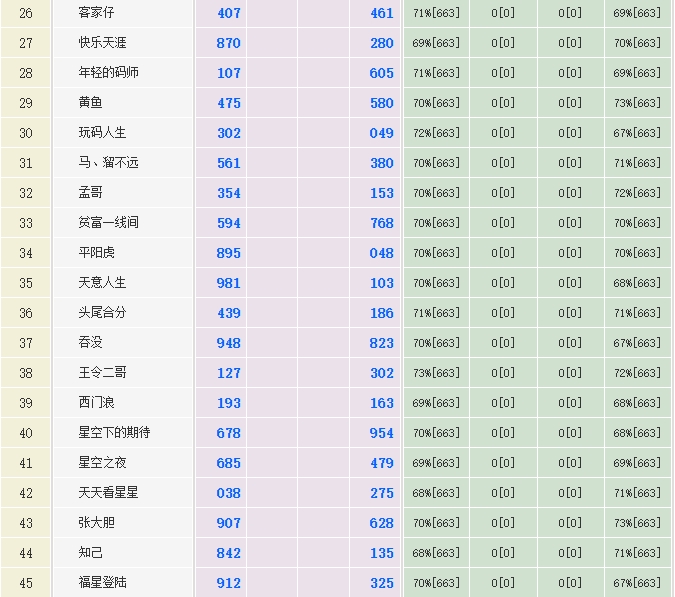Open the 西门浪 entry
Image resolution: width=675 pixels, height=597 pixels.
point(97,403)
